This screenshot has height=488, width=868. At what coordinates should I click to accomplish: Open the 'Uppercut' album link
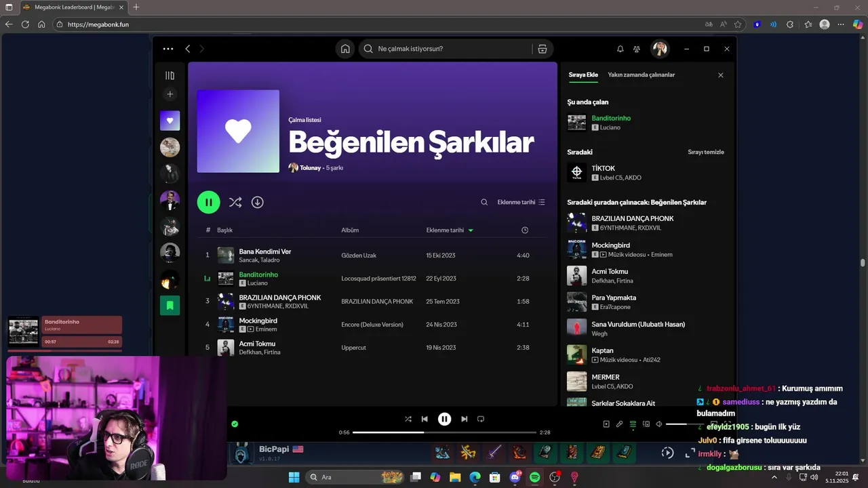(353, 348)
